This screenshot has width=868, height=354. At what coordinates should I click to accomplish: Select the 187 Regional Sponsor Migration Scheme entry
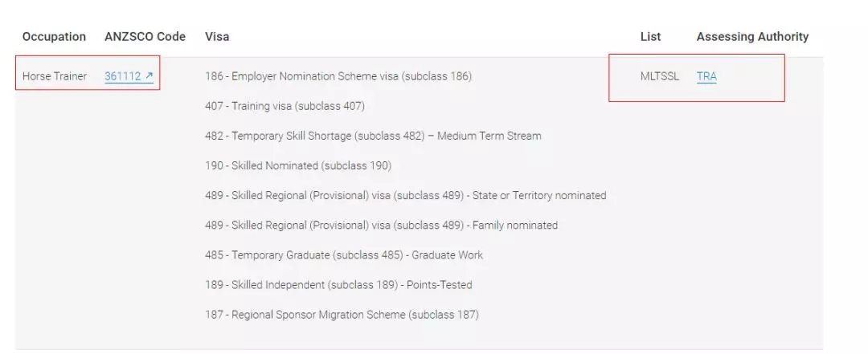(342, 314)
